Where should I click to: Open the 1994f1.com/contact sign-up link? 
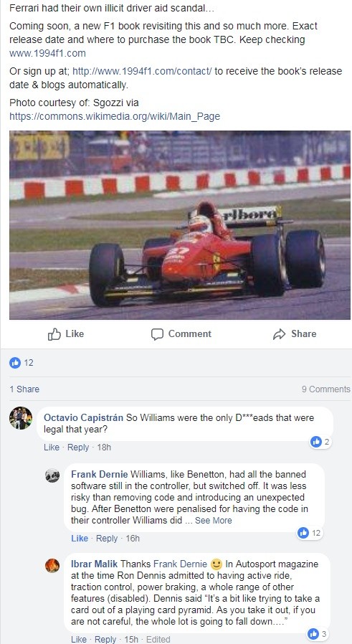(x=142, y=71)
